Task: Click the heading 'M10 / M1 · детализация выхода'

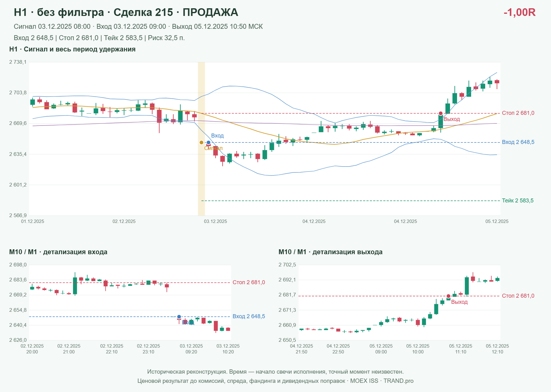Action: coord(330,252)
